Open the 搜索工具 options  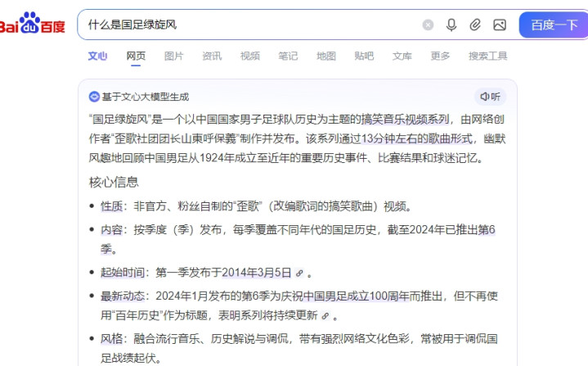click(x=488, y=56)
